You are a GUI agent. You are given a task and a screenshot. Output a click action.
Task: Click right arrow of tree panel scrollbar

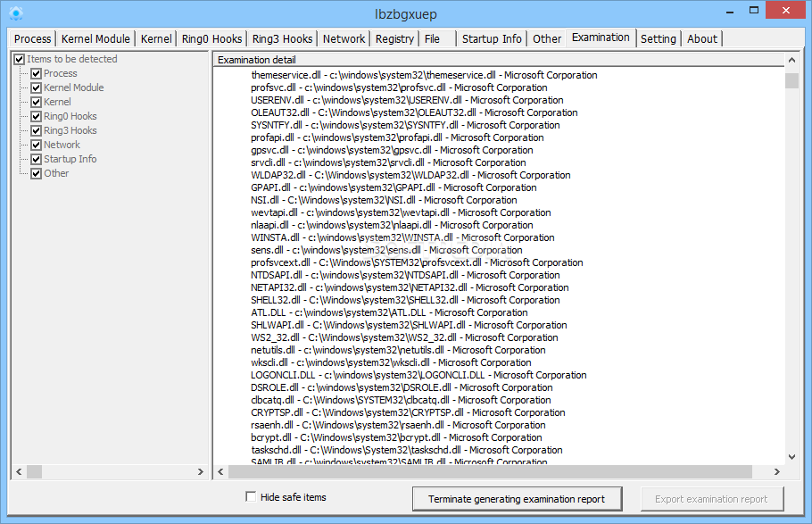(201, 471)
